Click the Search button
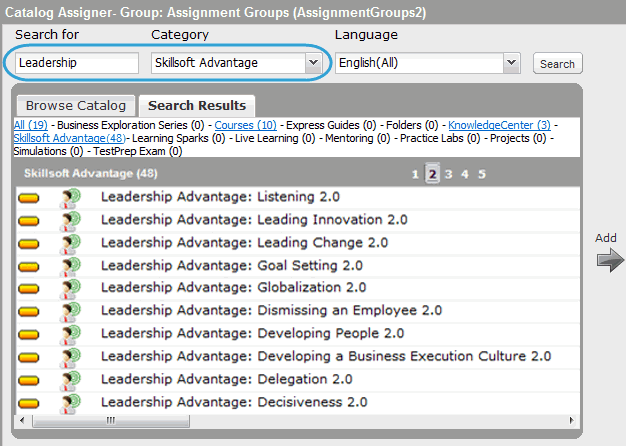 coord(557,63)
